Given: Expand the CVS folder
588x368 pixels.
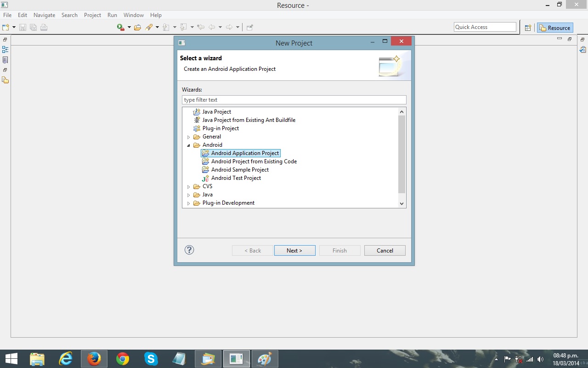Looking at the screenshot, I should point(188,187).
